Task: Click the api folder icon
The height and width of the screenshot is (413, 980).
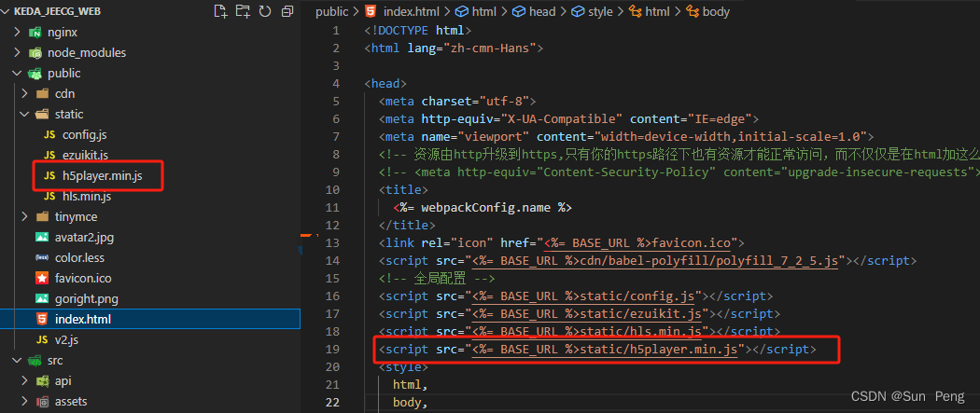Action: point(42,381)
